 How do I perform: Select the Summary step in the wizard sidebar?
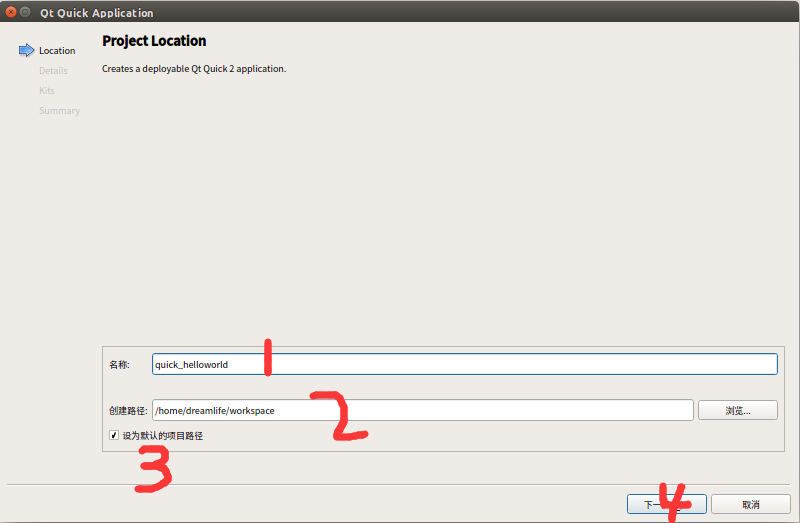point(59,111)
